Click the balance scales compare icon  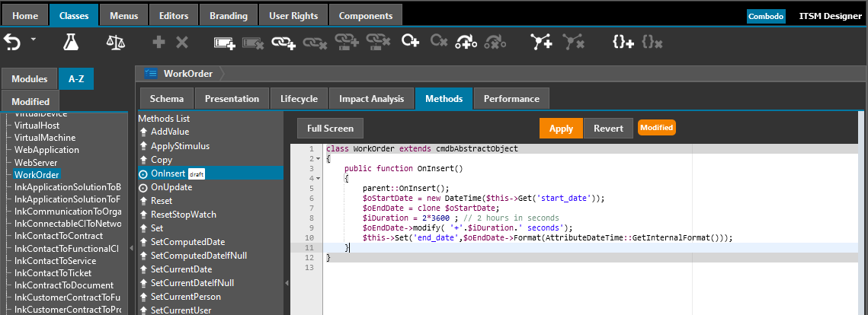pos(115,43)
